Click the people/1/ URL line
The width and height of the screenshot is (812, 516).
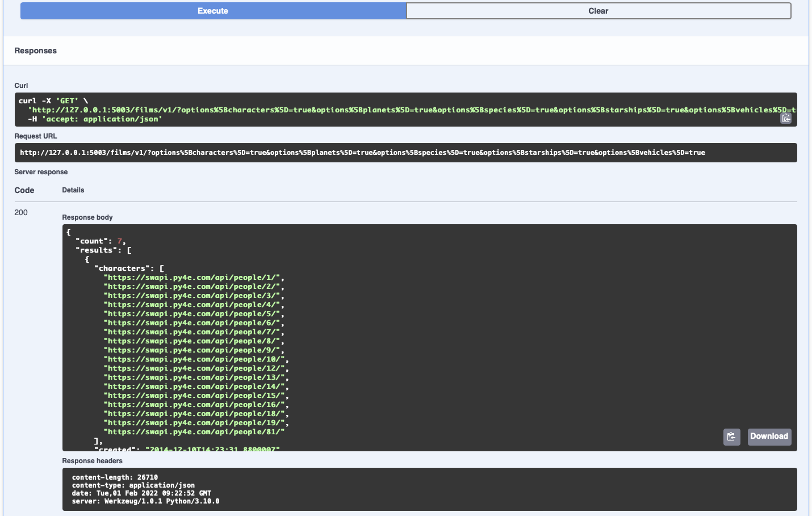point(194,278)
